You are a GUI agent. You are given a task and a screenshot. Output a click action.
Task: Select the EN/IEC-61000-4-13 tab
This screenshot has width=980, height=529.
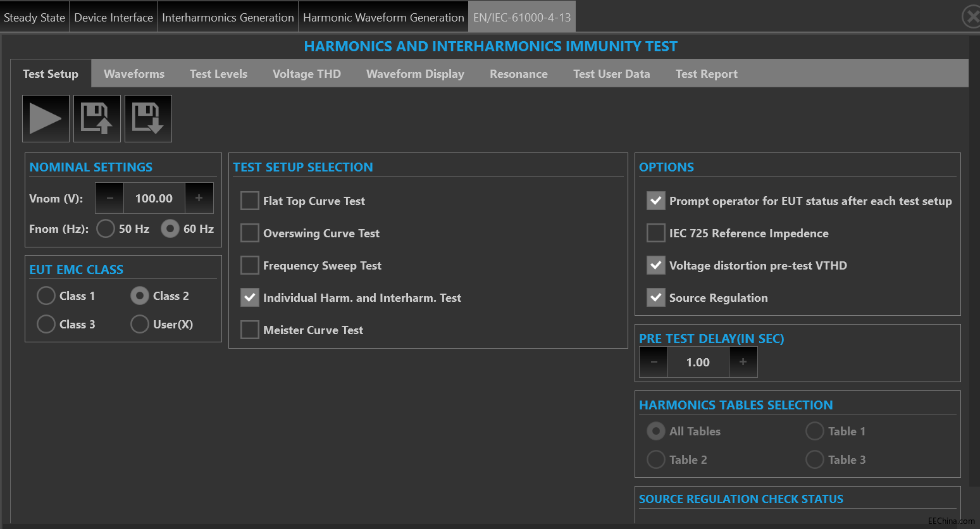coord(522,17)
